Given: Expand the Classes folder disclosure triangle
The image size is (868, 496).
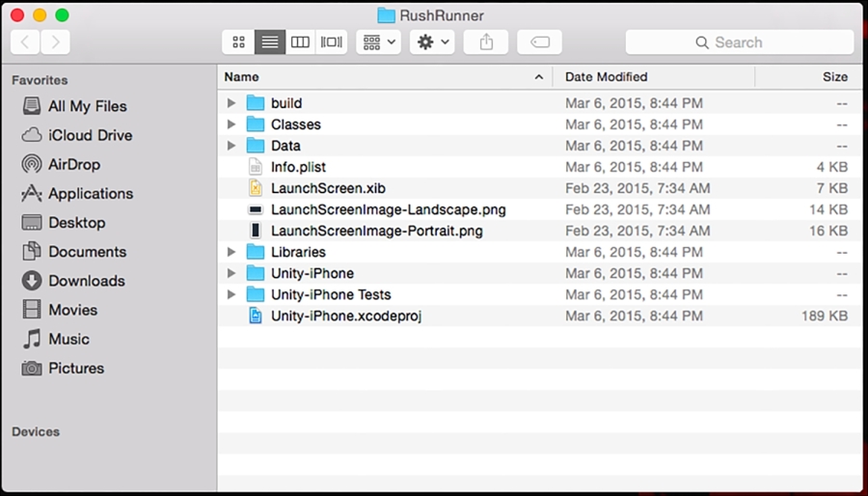Looking at the screenshot, I should 231,124.
